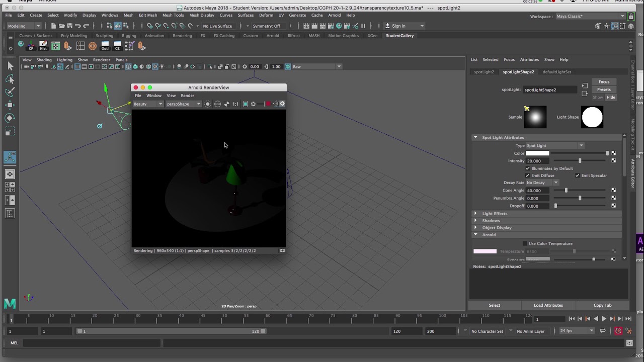
Task: Open the Arnold menu in main menu bar
Action: pos(335,15)
